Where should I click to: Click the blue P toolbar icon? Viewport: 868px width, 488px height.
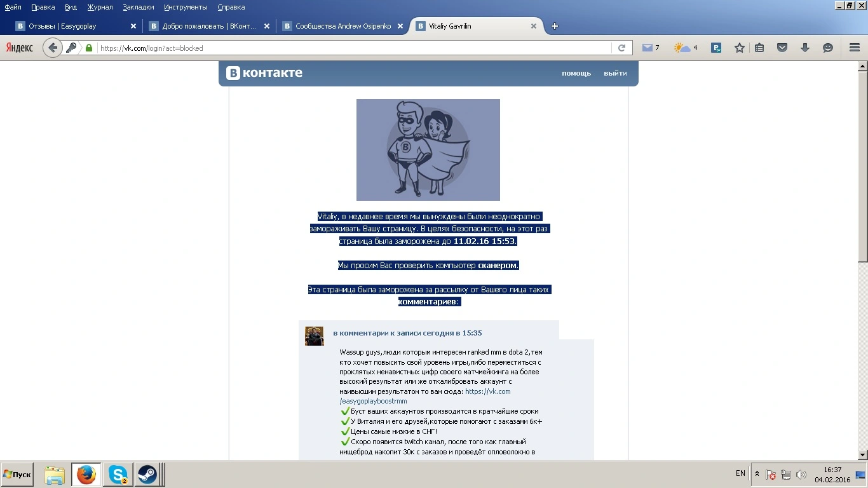coord(716,48)
